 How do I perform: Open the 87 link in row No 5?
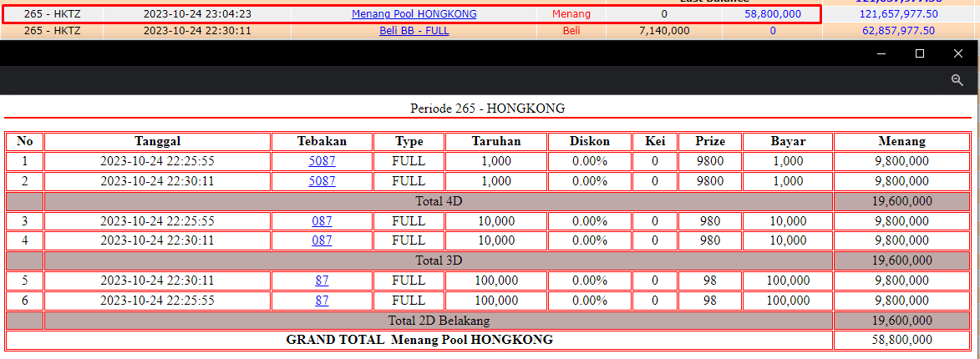click(322, 281)
